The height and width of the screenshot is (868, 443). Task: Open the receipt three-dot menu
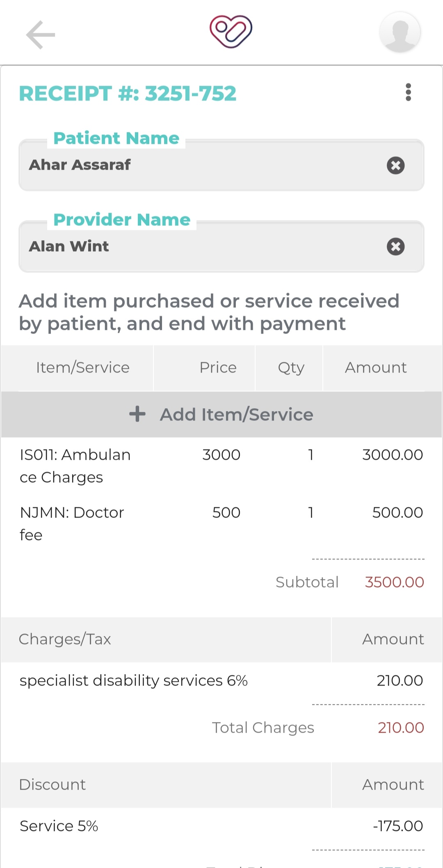click(x=408, y=92)
